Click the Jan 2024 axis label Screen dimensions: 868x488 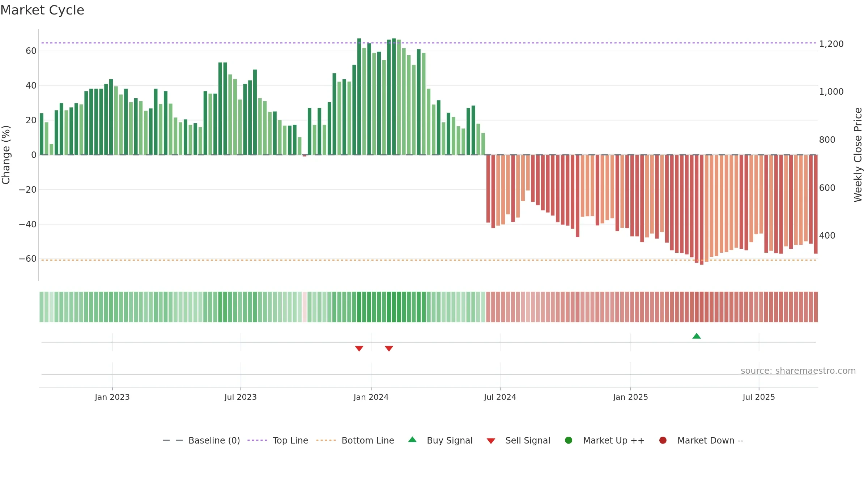point(371,397)
